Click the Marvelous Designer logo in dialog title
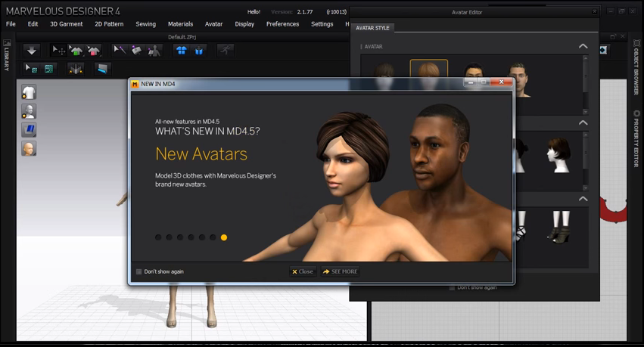The image size is (644, 347). (x=135, y=84)
